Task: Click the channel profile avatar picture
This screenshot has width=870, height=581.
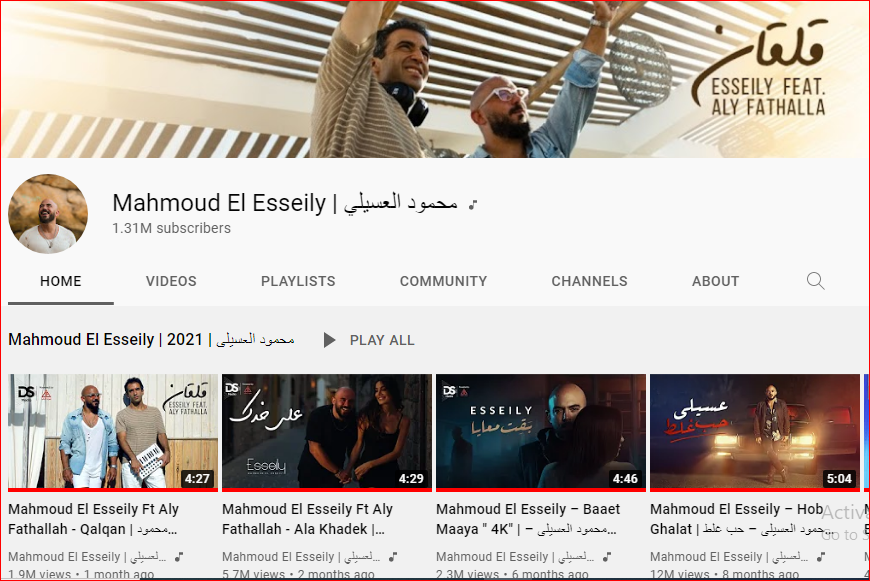Action: 48,214
